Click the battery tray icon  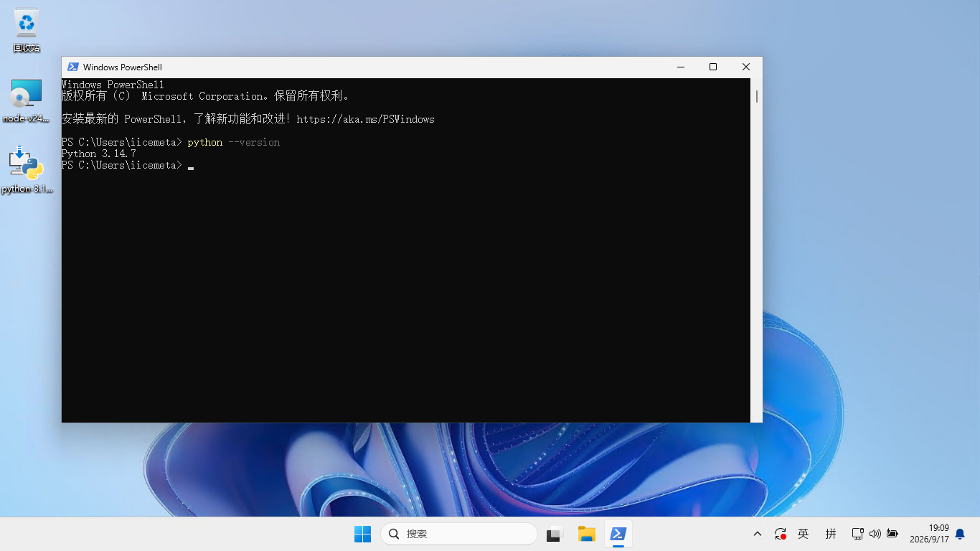click(x=892, y=534)
